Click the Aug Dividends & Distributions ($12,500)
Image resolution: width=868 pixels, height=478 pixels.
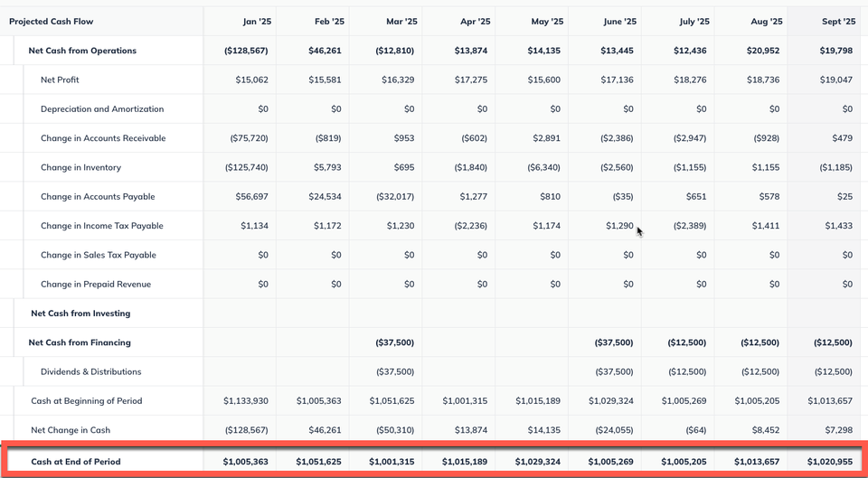(760, 371)
